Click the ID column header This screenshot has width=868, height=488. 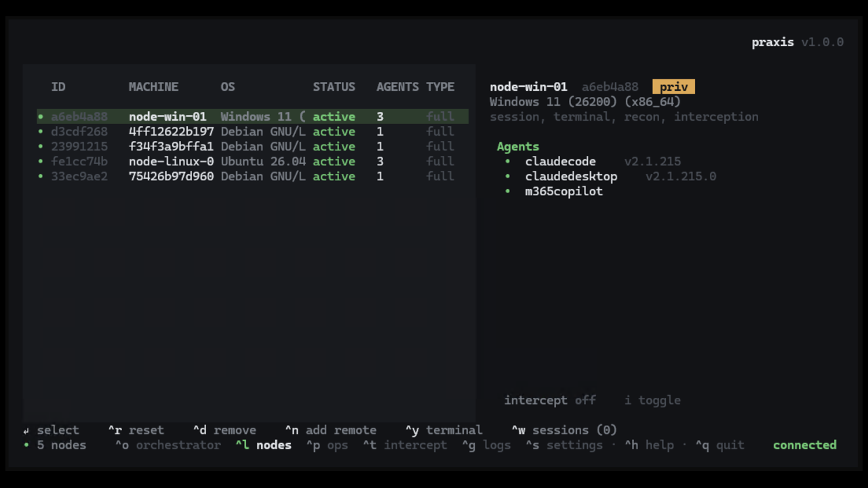[x=58, y=87]
